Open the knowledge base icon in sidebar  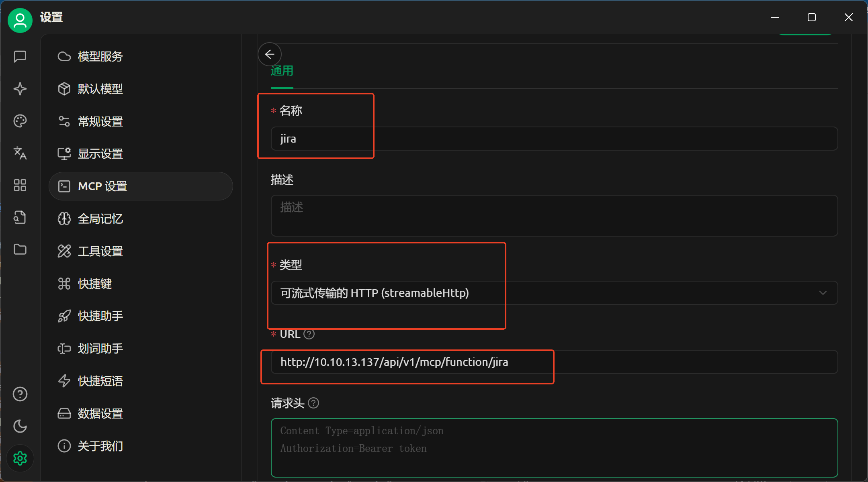coord(20,217)
